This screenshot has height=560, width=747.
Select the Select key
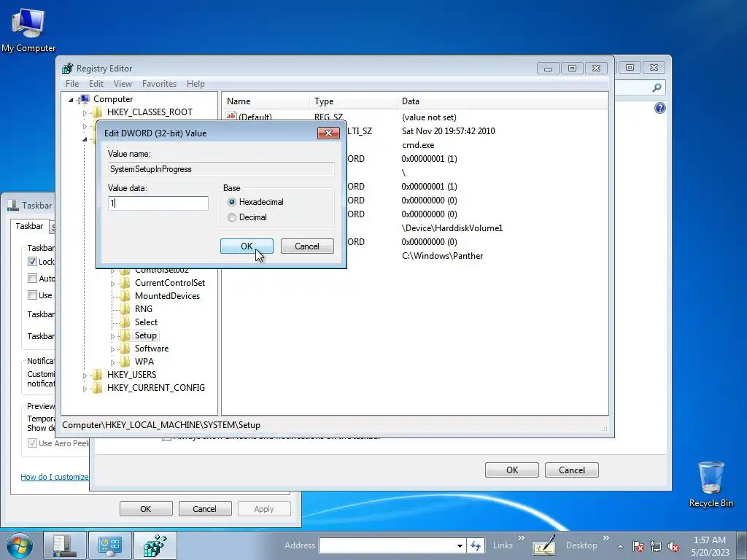[x=146, y=322]
